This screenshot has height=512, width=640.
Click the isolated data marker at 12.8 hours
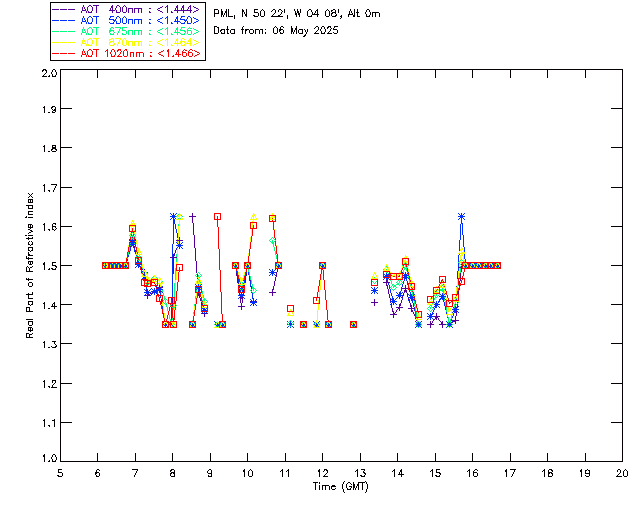(x=354, y=325)
